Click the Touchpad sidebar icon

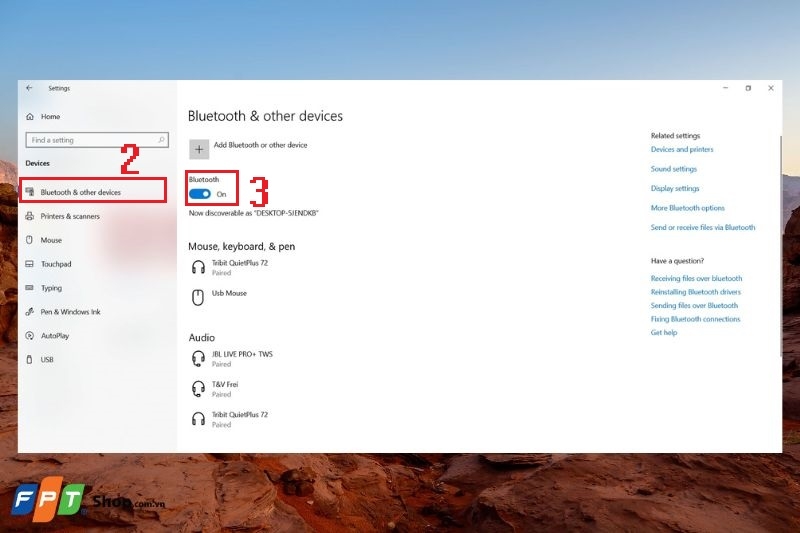tap(30, 264)
